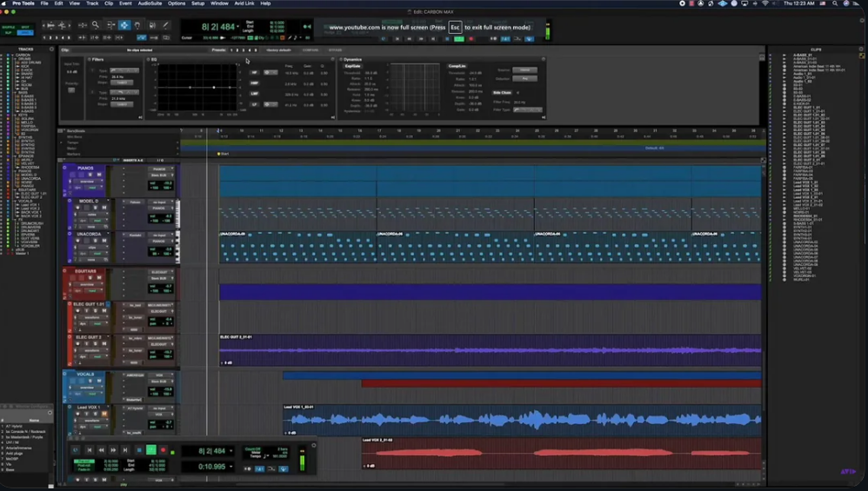Click Record button in top toolbar transport
The width and height of the screenshot is (868, 491).
(471, 39)
